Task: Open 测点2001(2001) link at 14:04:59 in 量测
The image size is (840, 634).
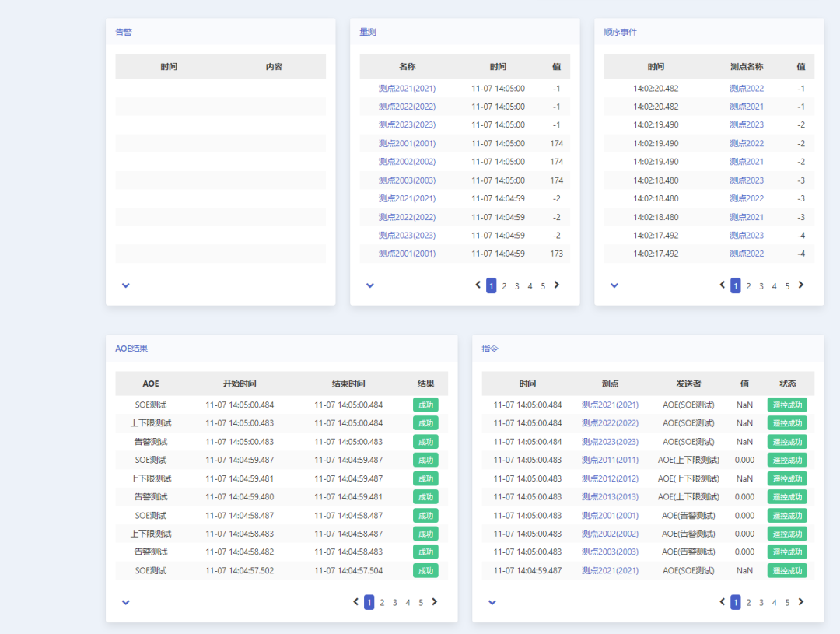Action: pyautogui.click(x=407, y=254)
